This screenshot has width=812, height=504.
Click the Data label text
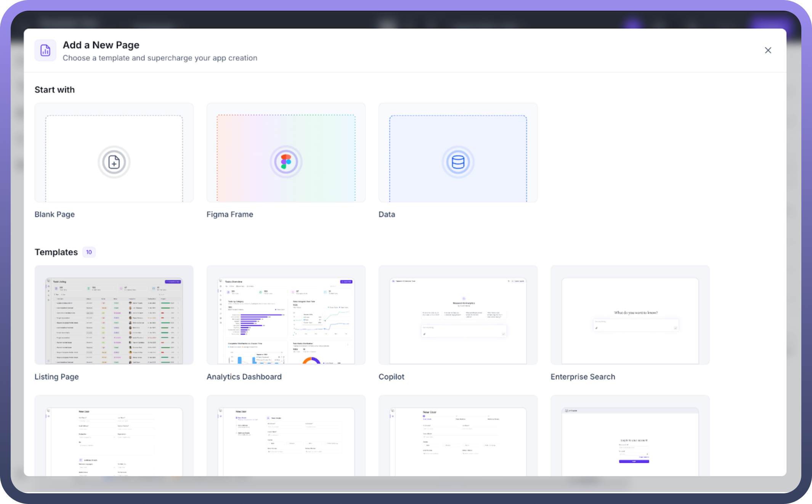click(387, 214)
